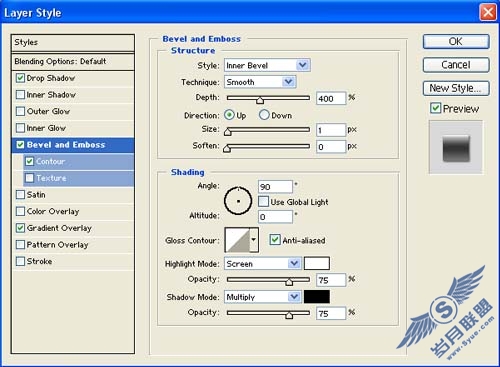
Task: Uncheck the Anti-aliased option
Action: (275, 240)
